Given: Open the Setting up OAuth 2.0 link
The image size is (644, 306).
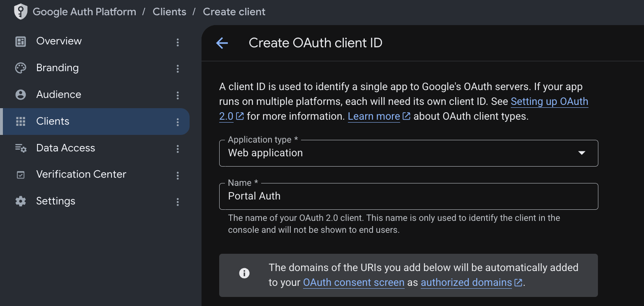Looking at the screenshot, I should (549, 102).
